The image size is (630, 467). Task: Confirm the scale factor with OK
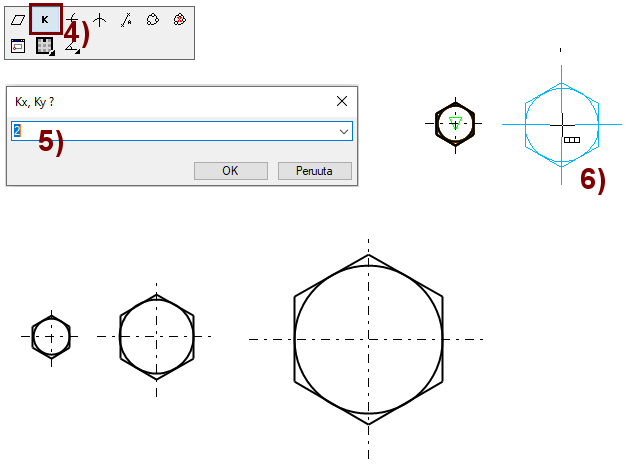tap(231, 171)
